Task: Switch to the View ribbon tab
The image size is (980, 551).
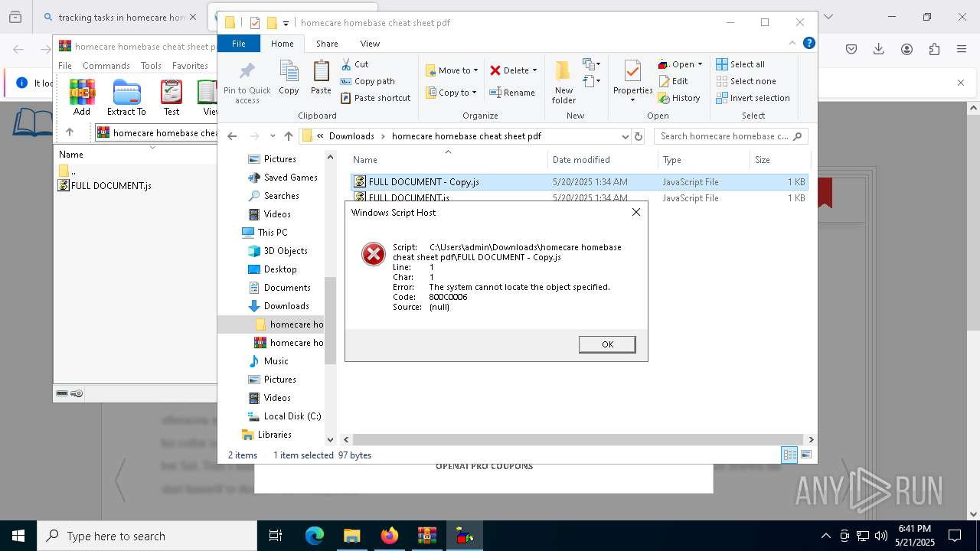Action: [370, 44]
